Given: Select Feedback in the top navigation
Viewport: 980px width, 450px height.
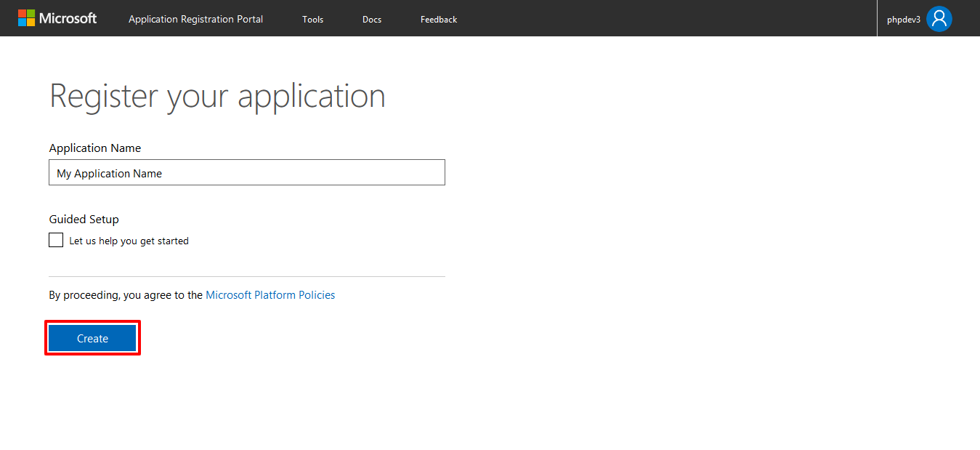Looking at the screenshot, I should [438, 20].
